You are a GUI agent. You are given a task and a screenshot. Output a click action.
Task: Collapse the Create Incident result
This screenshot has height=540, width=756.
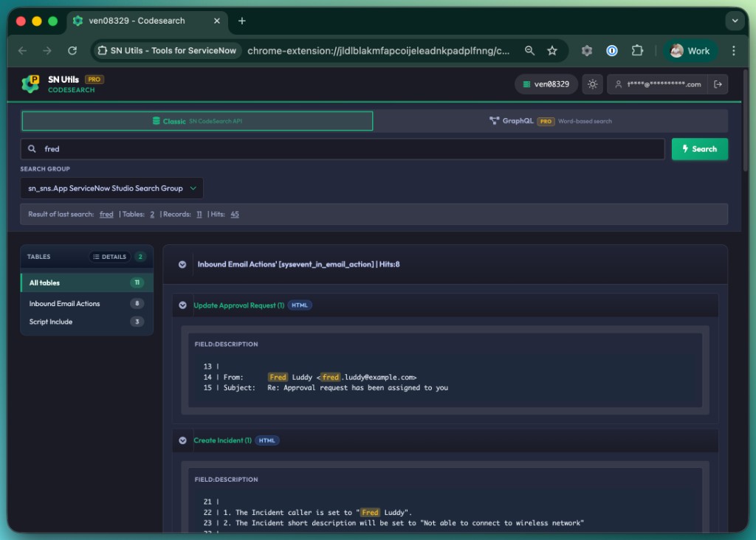pos(182,440)
